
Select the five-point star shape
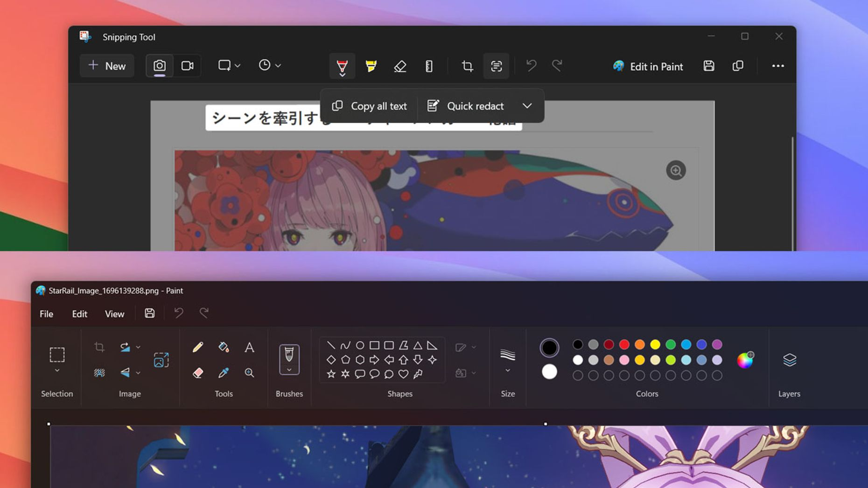coord(331,374)
